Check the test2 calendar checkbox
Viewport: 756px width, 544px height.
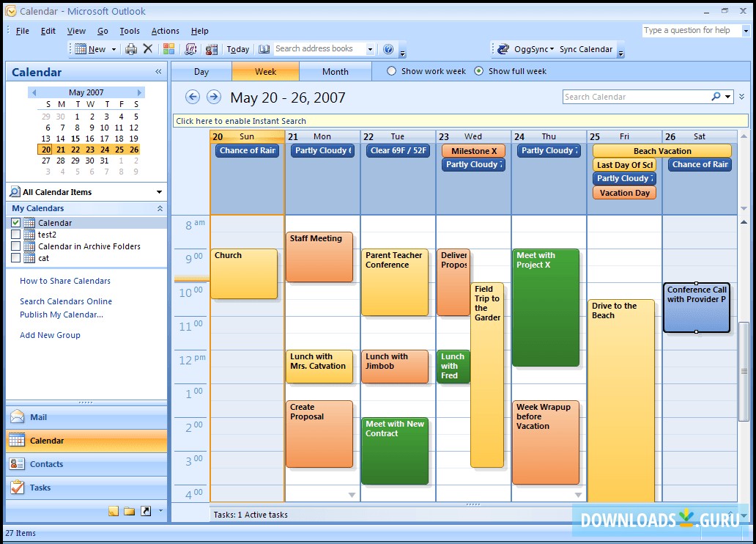(x=16, y=235)
